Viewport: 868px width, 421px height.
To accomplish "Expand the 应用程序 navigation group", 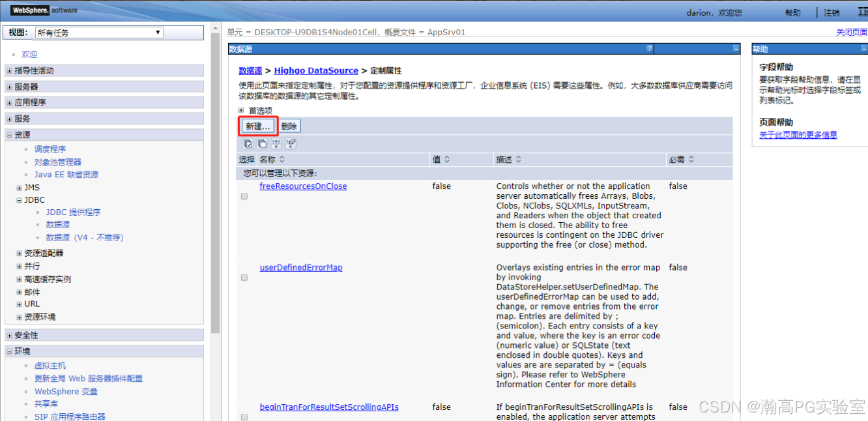I will (9, 102).
